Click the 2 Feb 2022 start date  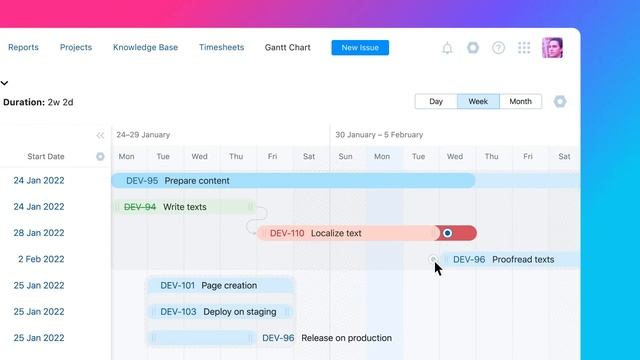pos(41,259)
